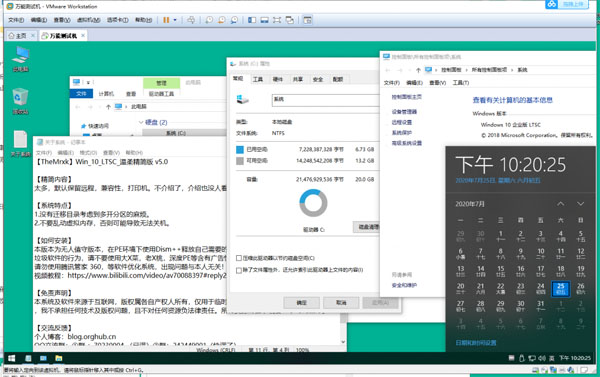
Task: Open the 帮助 menu in VMware menu bar
Action: point(143,20)
